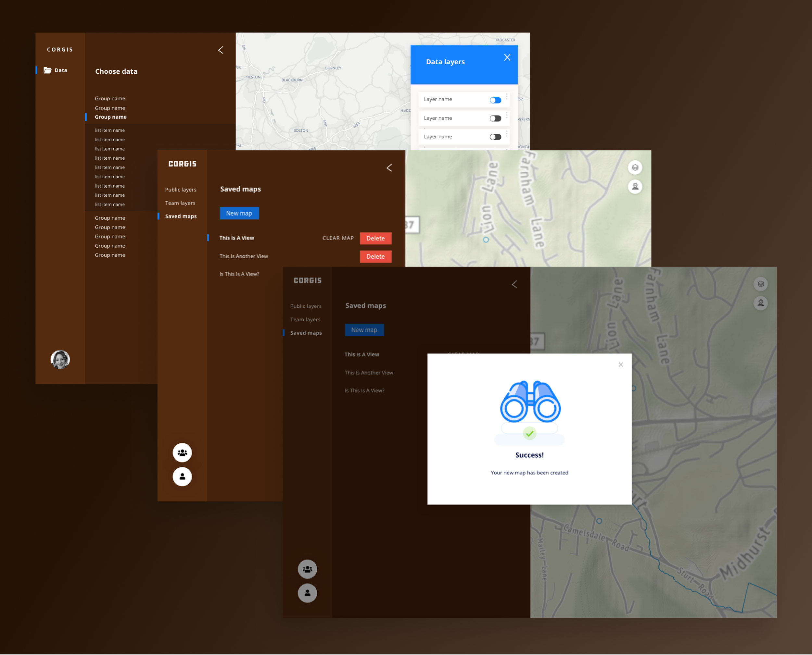Click the New map button
812x655 pixels.
[239, 213]
